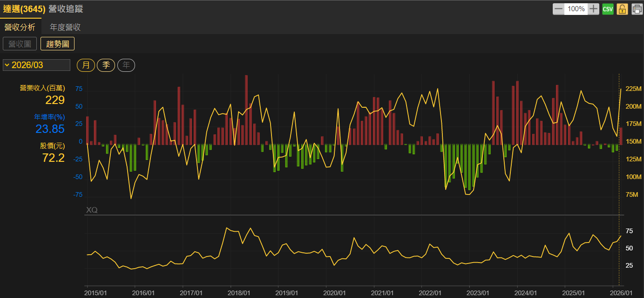Click the XQ watermark logo on chart
This screenshot has width=644, height=298.
(x=92, y=210)
